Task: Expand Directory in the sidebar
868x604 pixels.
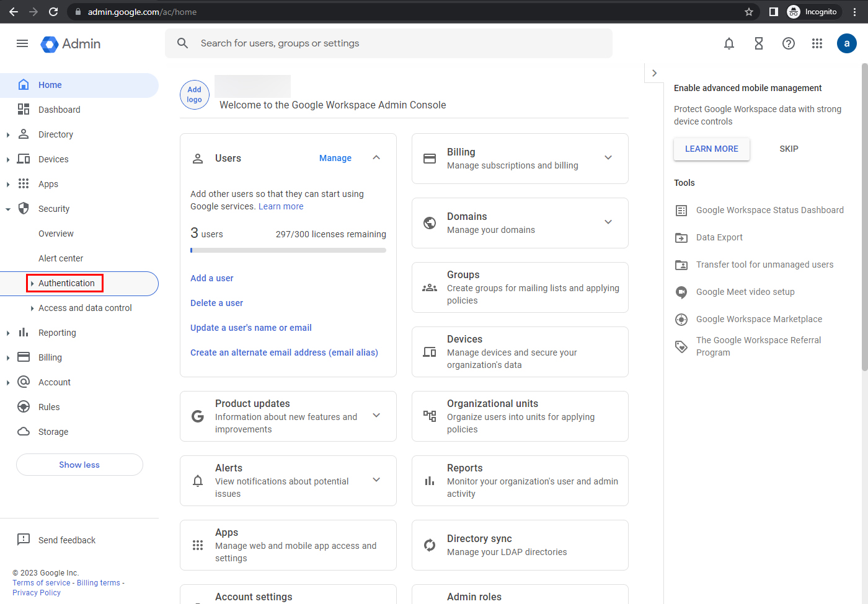Action: (8, 134)
